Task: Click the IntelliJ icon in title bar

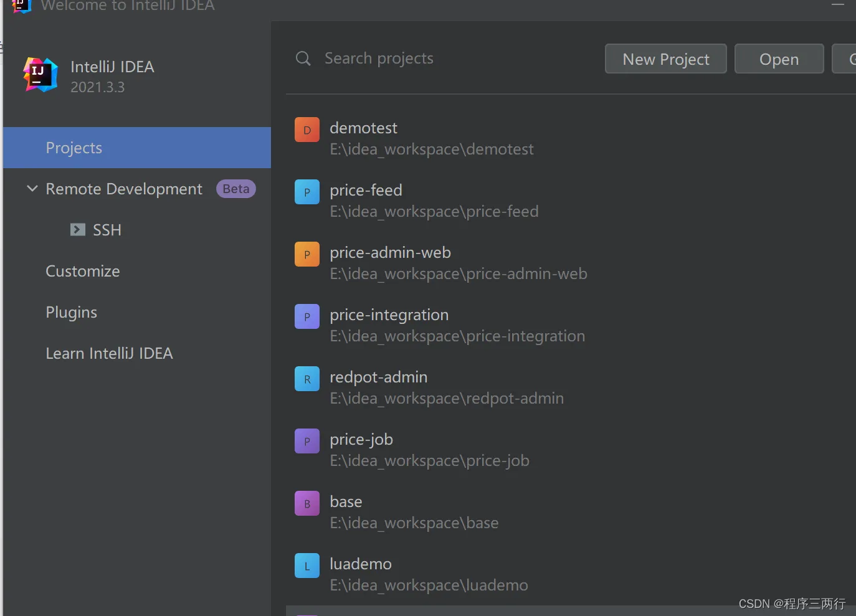Action: (21, 6)
